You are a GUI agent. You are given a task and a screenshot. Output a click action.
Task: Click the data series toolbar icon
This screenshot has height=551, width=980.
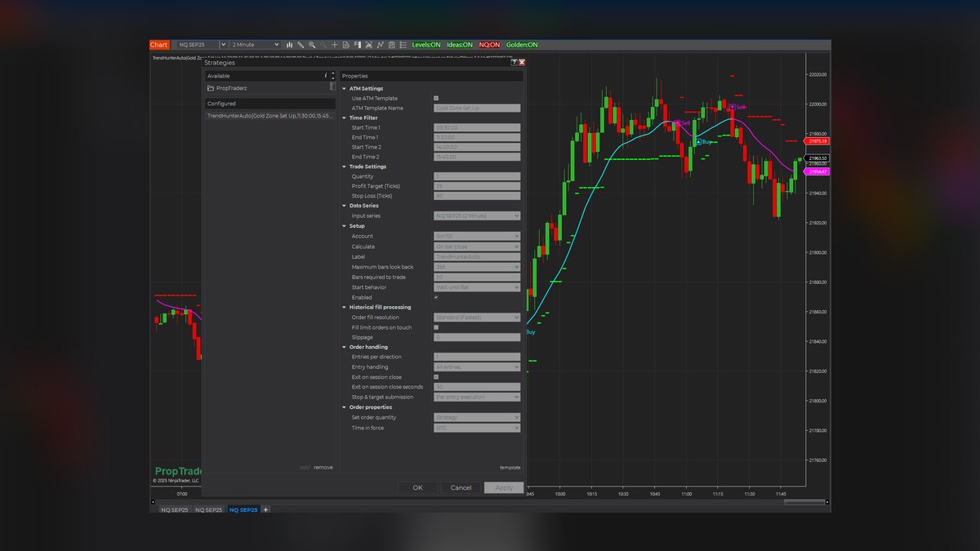(368, 45)
